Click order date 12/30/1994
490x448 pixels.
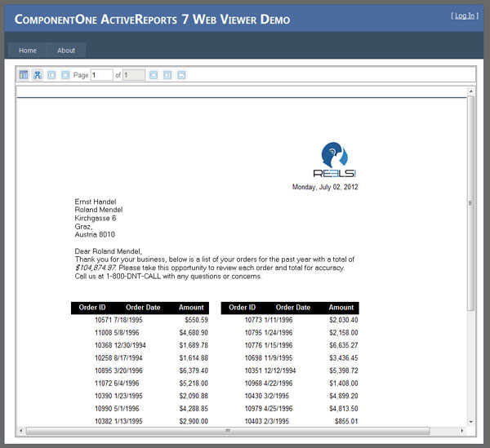coord(130,345)
